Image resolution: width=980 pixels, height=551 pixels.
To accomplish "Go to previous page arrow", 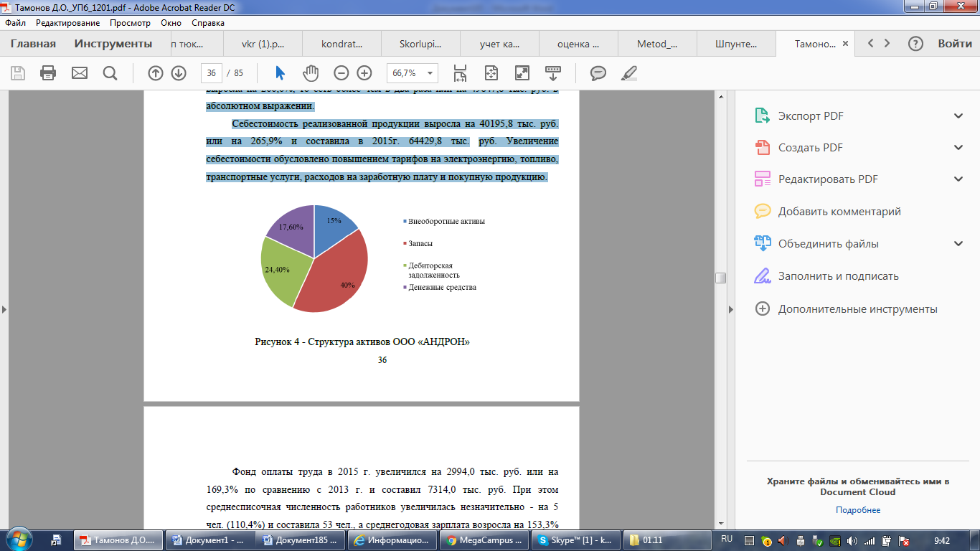I will click(x=156, y=73).
